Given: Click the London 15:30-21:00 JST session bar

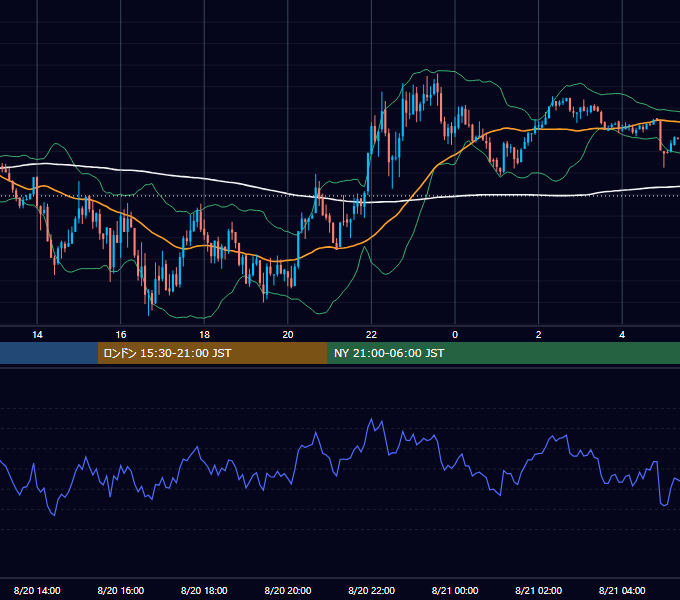Looking at the screenshot, I should pos(212,353).
